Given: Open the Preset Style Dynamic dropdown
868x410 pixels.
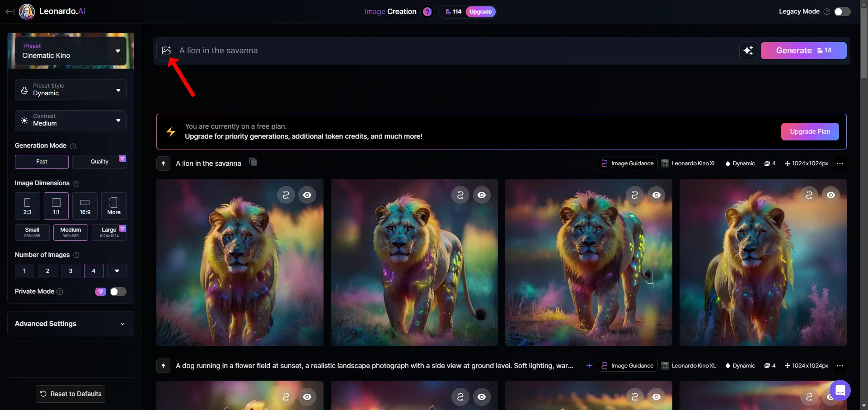Looking at the screenshot, I should [x=70, y=90].
